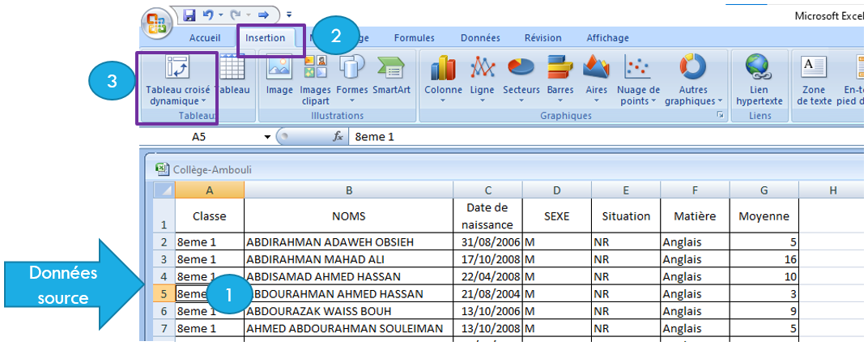Image resolution: width=868 pixels, height=350 pixels.
Task: Choose the Aires chart type
Action: click(x=596, y=79)
